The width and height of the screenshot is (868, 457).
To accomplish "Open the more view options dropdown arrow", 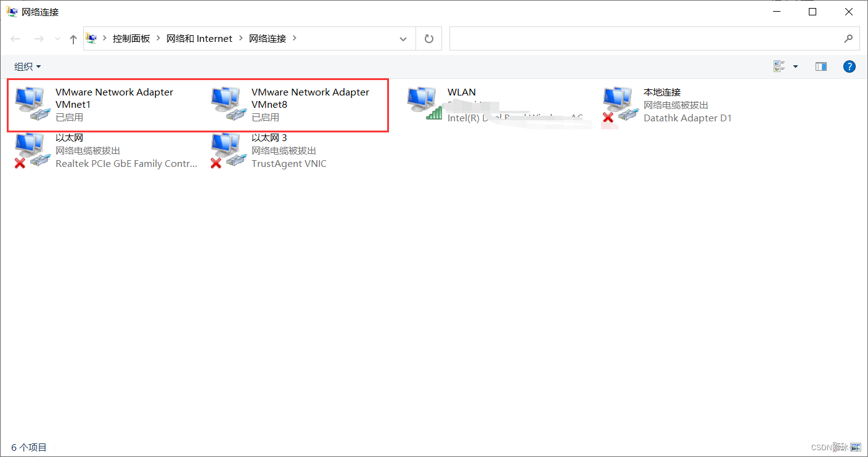I will click(x=795, y=67).
